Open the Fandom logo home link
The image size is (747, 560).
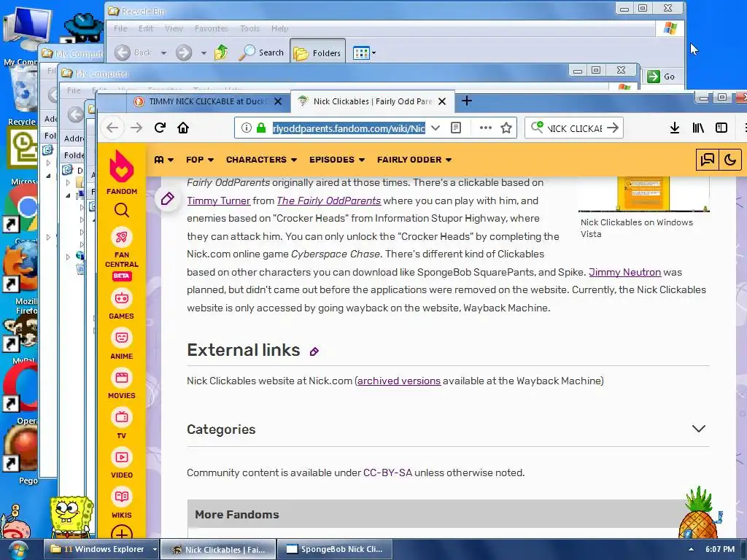point(122,172)
